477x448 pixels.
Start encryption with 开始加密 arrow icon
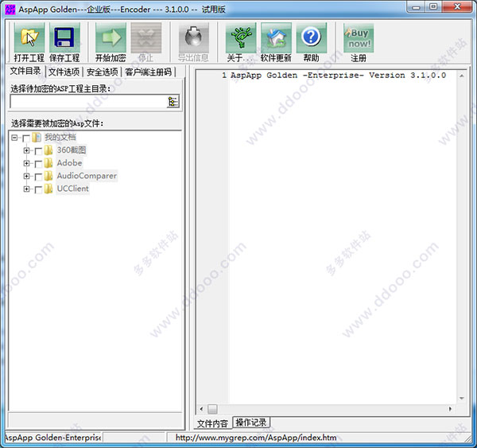111,37
